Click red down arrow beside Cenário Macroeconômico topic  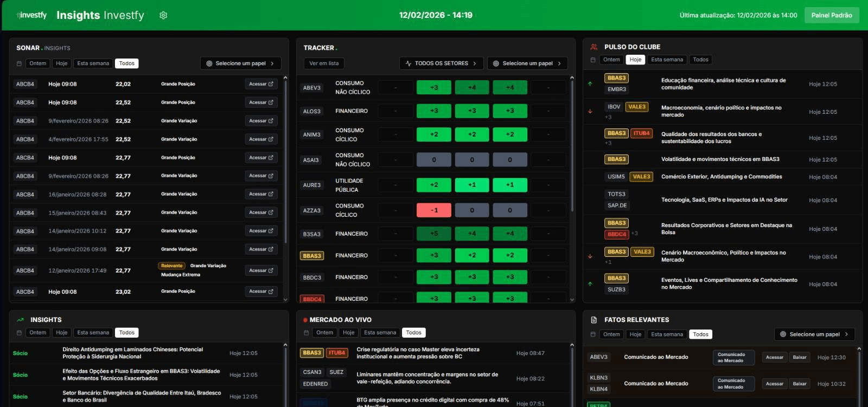pos(590,256)
